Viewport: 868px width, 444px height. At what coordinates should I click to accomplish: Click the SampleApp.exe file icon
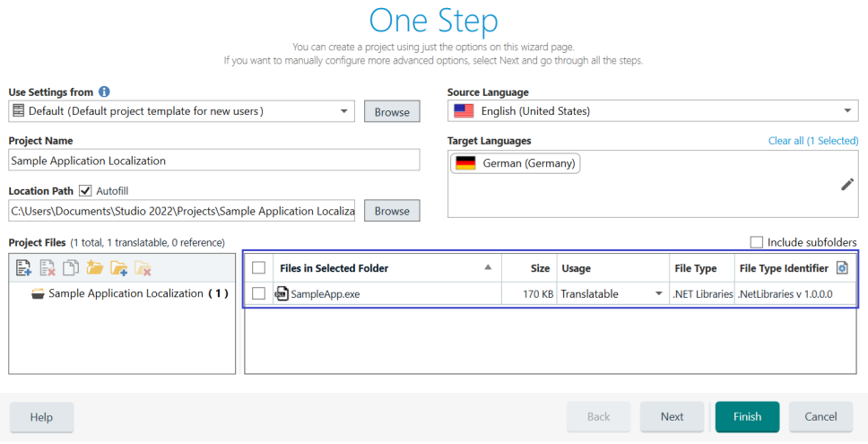282,293
